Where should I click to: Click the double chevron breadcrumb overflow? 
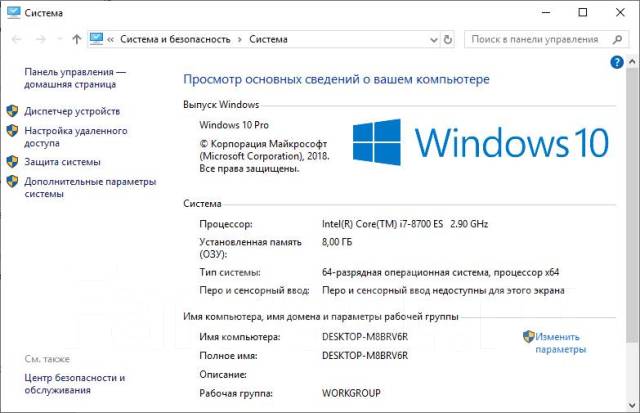point(111,40)
